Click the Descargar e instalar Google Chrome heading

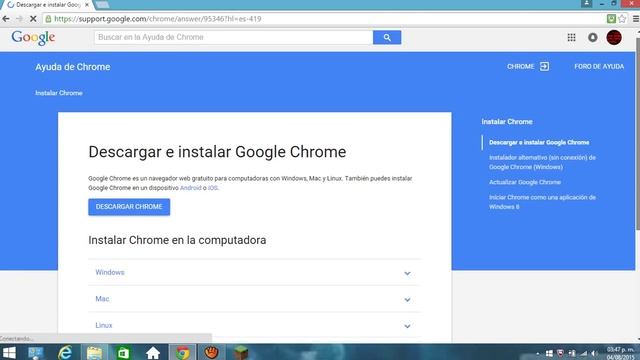click(217, 152)
